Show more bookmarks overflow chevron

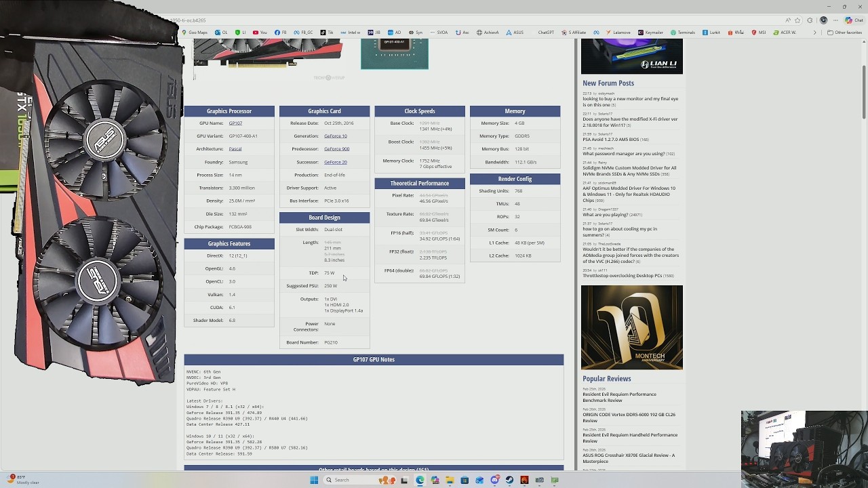point(815,33)
